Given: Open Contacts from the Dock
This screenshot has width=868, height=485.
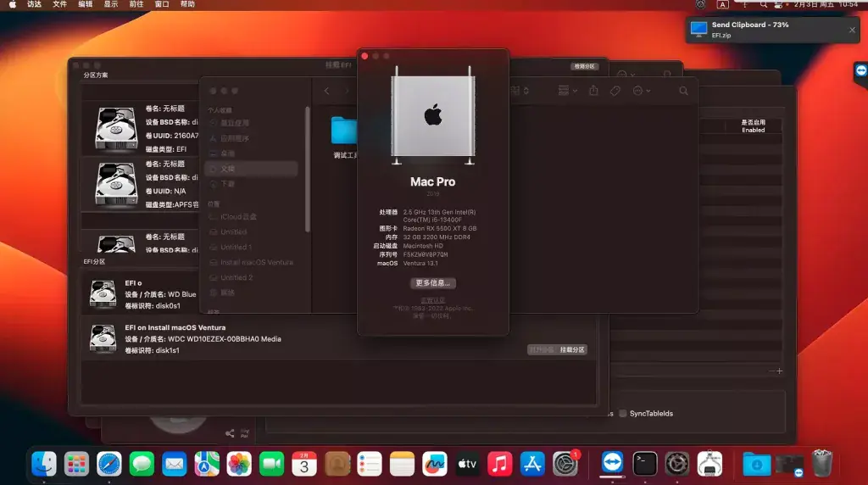Looking at the screenshot, I should (x=337, y=464).
